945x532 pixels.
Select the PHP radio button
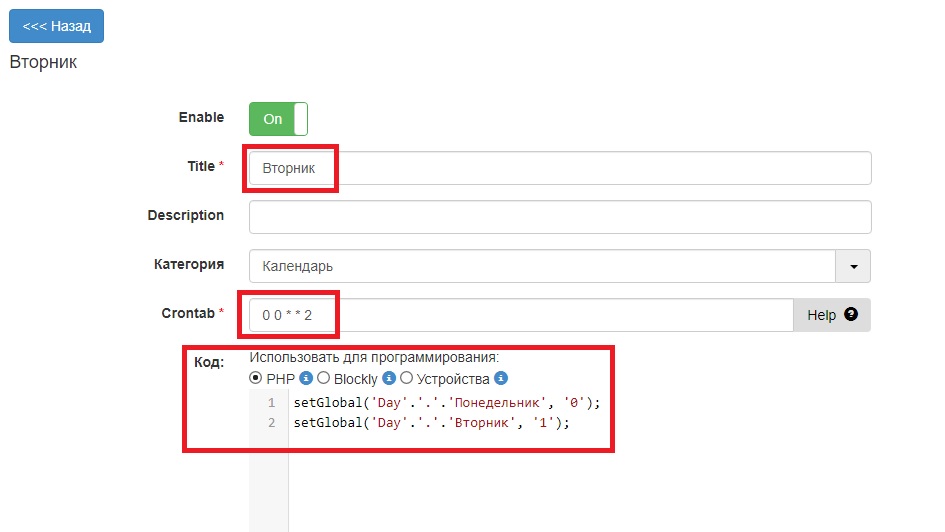point(256,379)
